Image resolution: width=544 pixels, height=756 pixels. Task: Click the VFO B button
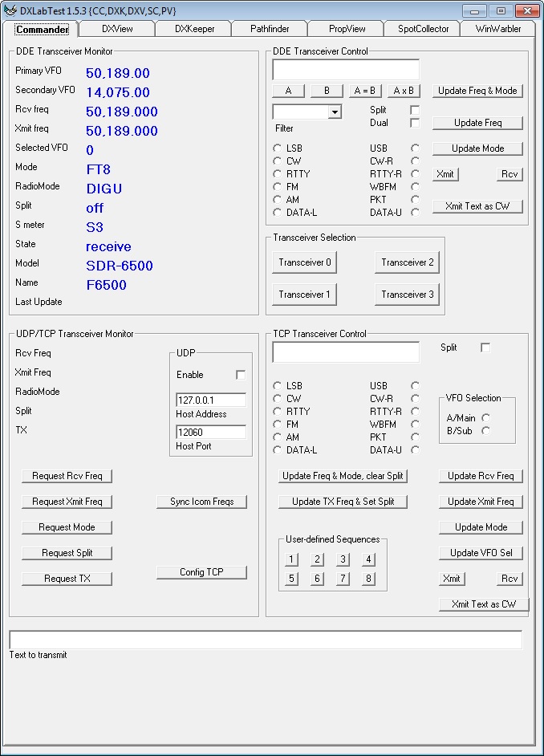click(x=327, y=91)
